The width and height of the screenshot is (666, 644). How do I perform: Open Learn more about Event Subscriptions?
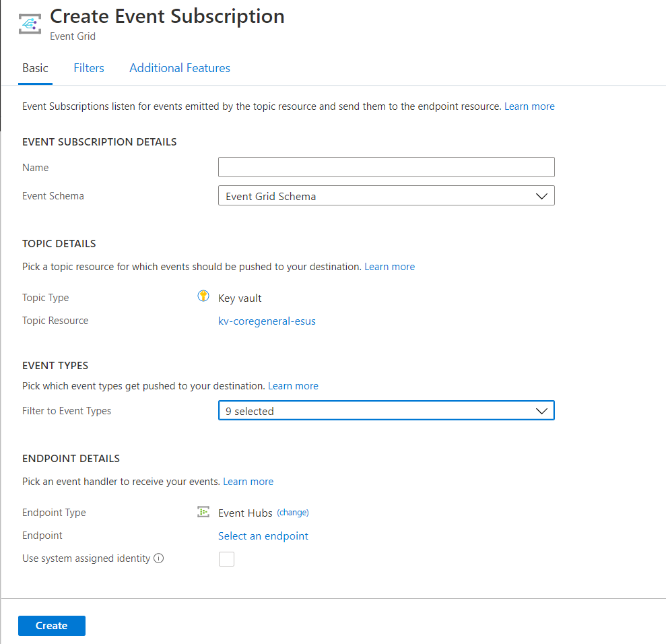[529, 106]
